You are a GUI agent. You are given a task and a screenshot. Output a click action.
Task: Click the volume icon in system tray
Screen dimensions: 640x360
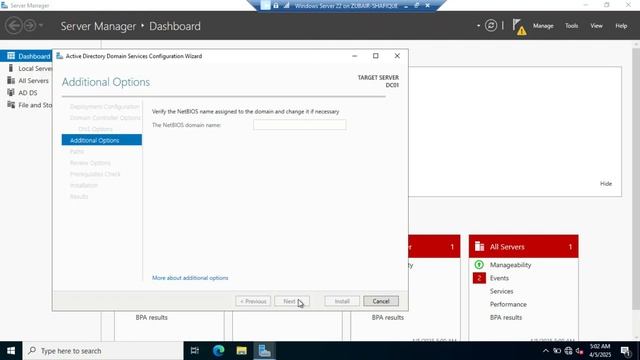click(579, 351)
